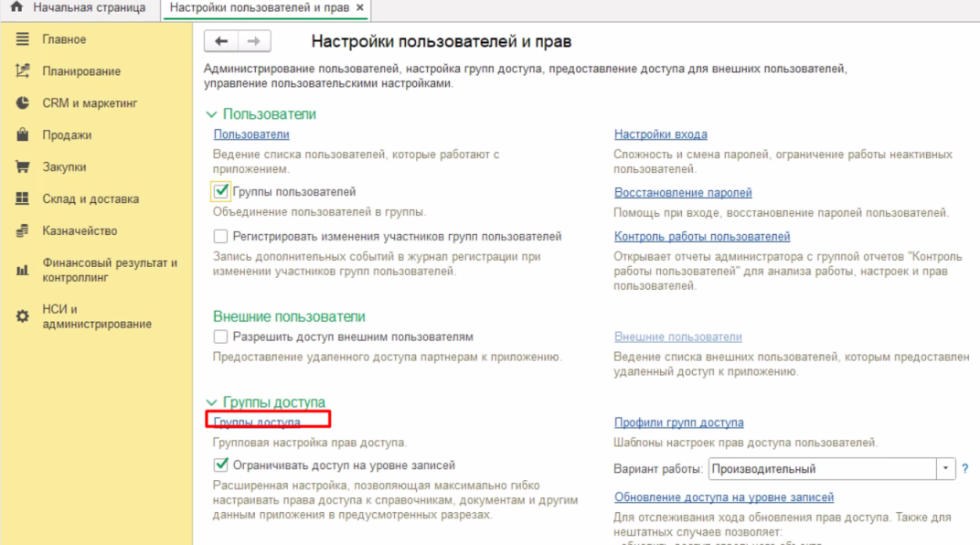Click the home icon on Начальная страница tab
The width and height of the screenshot is (980, 545).
click(x=16, y=8)
